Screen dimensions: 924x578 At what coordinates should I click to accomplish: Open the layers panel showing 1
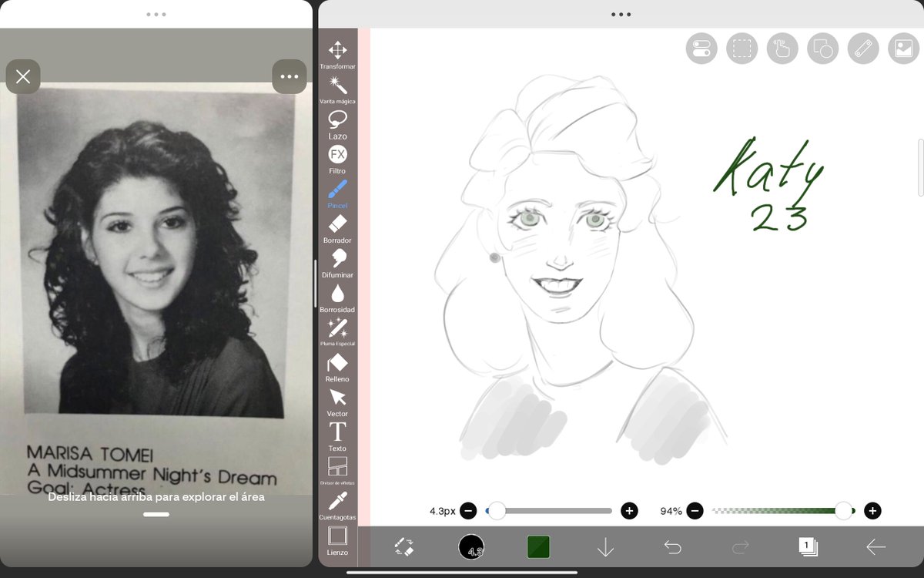click(808, 547)
